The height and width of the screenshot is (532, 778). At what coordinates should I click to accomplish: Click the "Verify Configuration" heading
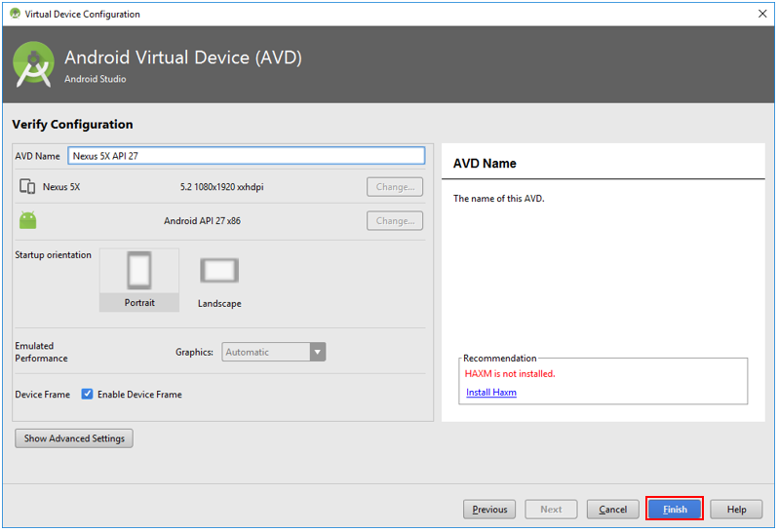coord(72,125)
